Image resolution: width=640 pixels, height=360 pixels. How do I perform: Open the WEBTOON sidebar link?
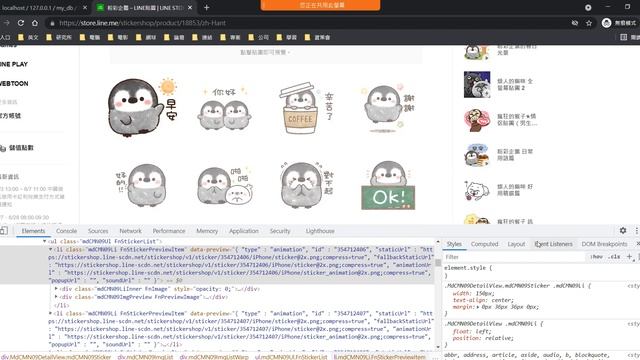point(14,83)
